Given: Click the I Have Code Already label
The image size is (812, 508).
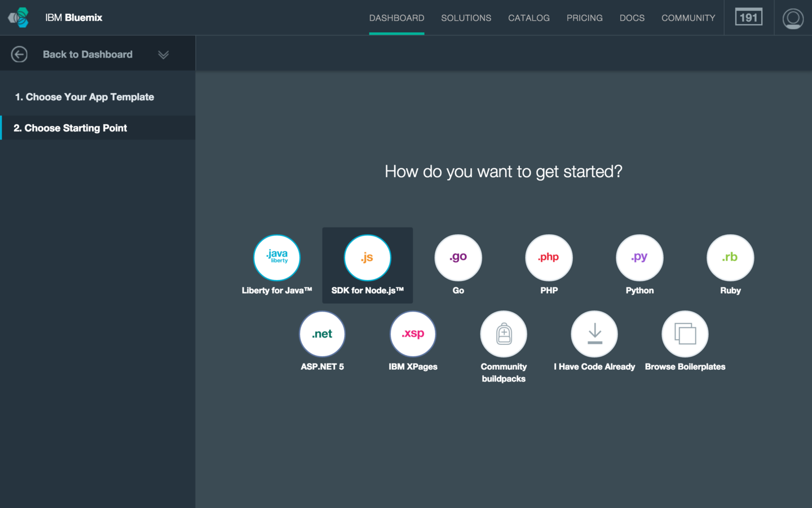Looking at the screenshot, I should click(x=594, y=367).
